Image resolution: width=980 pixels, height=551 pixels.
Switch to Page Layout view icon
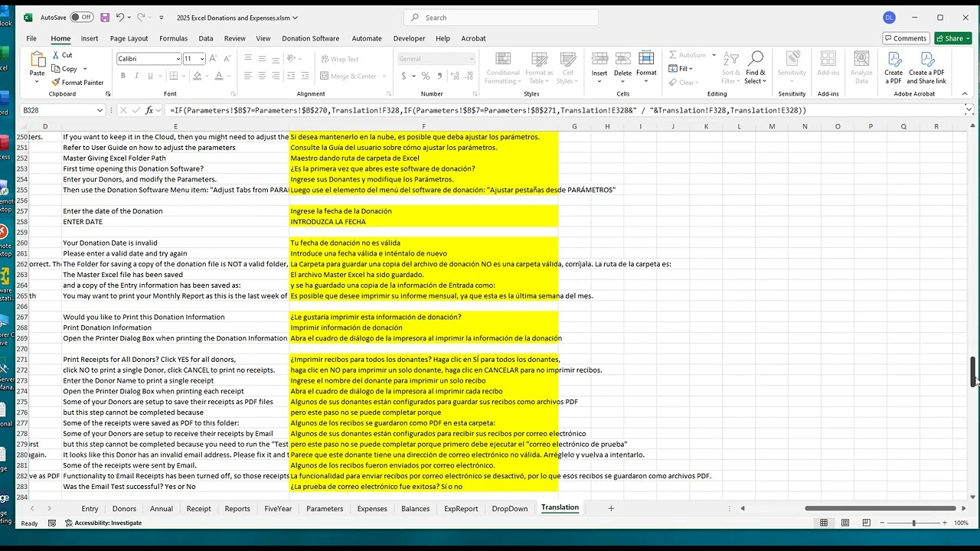click(x=845, y=523)
